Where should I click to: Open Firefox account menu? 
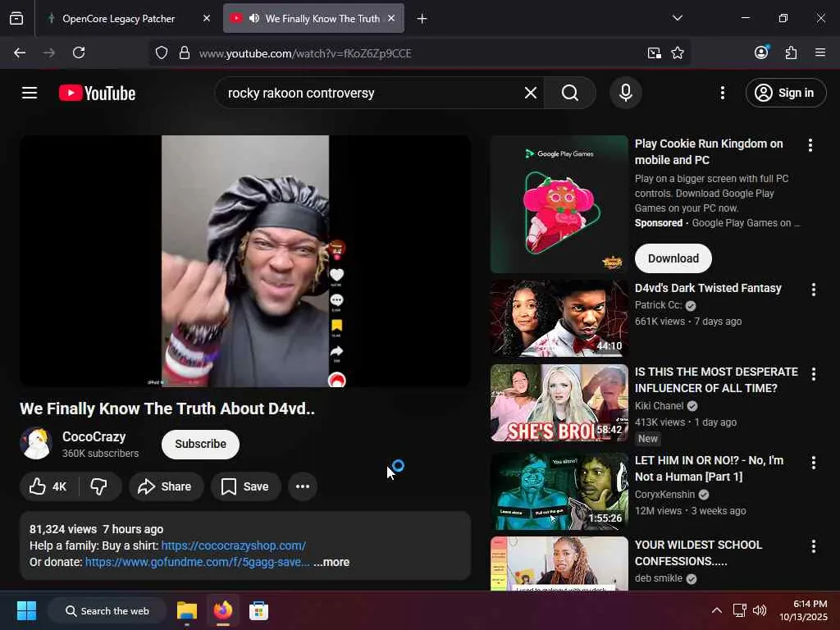tap(761, 52)
